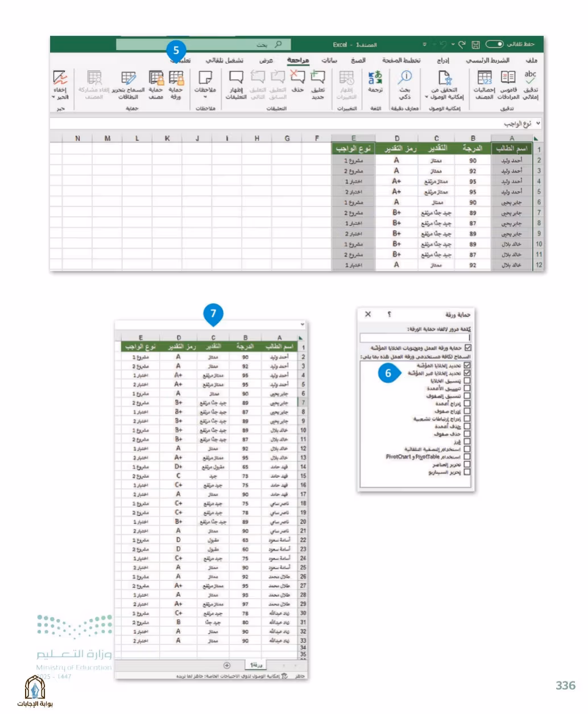Click the sheet-protection password input field

pyautogui.click(x=416, y=337)
